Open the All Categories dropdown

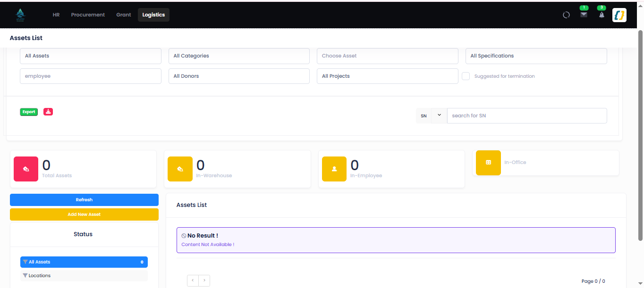(239, 56)
